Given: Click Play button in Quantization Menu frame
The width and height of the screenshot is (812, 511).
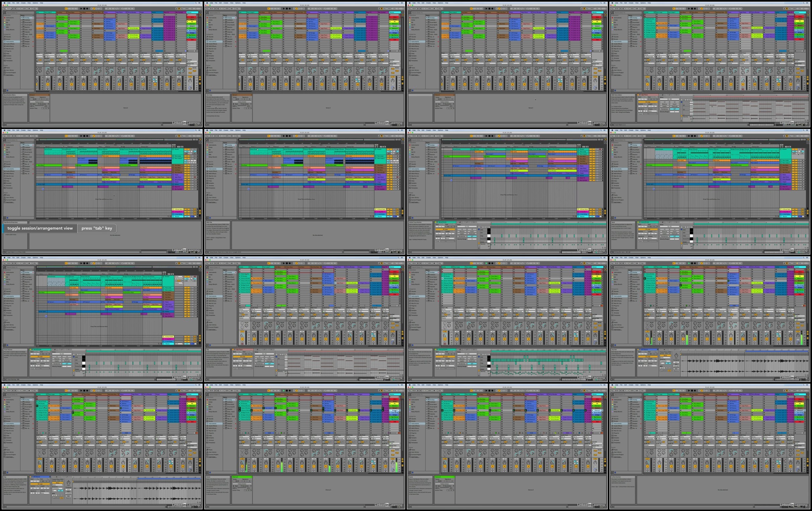Looking at the screenshot, I should click(81, 8).
